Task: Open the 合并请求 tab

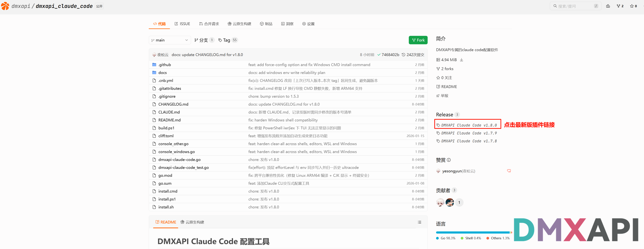Action: (209, 24)
